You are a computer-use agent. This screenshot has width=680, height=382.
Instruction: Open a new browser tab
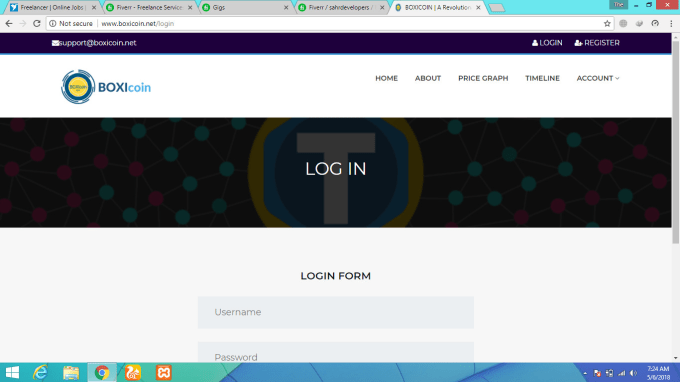tap(497, 8)
